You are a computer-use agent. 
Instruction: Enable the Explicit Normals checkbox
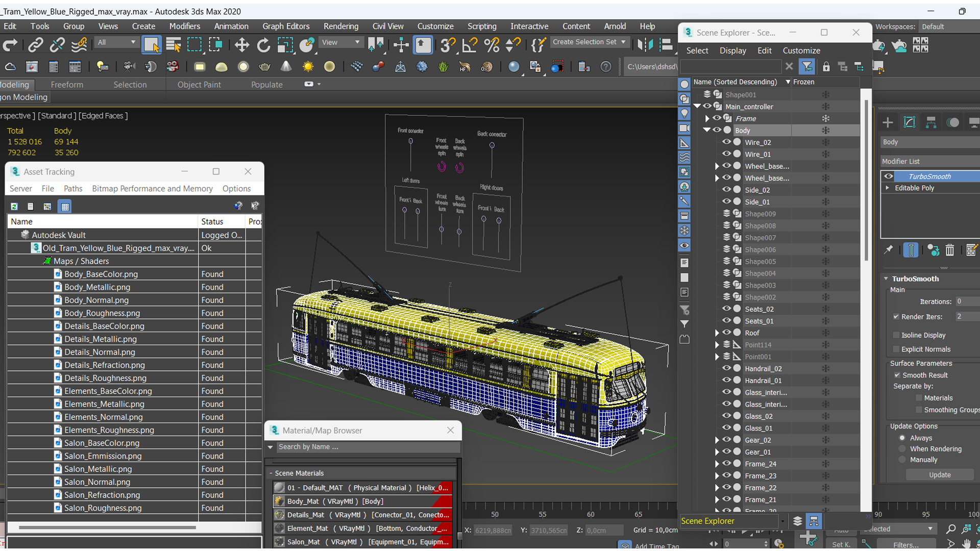click(x=896, y=349)
